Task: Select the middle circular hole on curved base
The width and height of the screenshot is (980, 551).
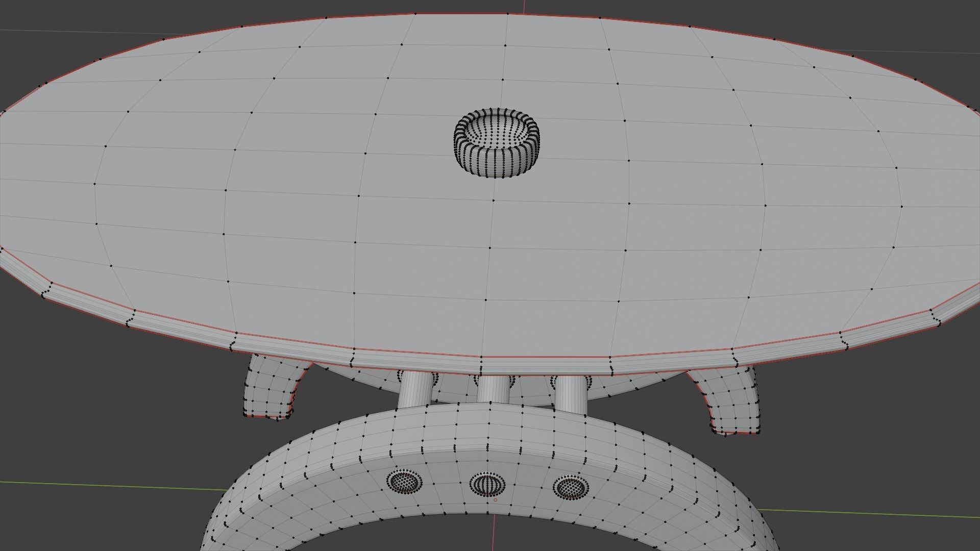Action: 487,484
